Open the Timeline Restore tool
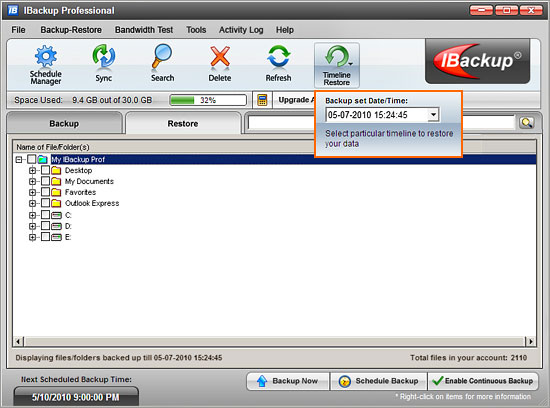This screenshot has height=408, width=550. [337, 65]
